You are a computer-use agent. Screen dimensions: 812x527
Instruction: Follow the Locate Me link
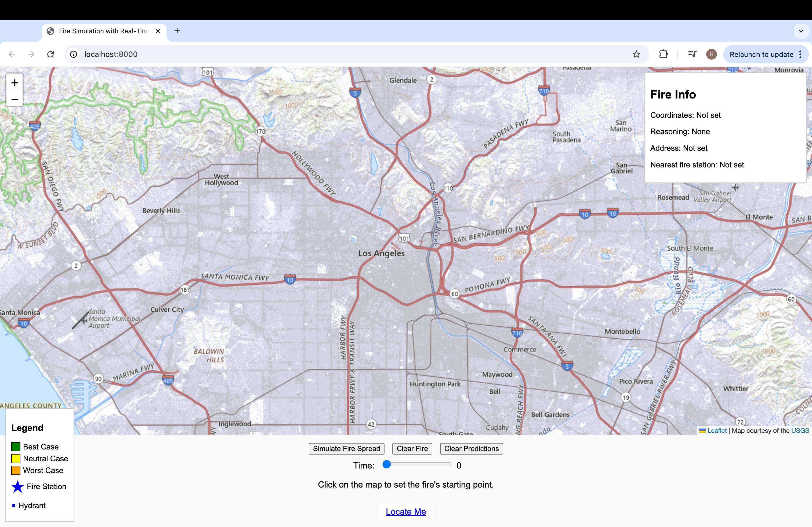pyautogui.click(x=406, y=512)
